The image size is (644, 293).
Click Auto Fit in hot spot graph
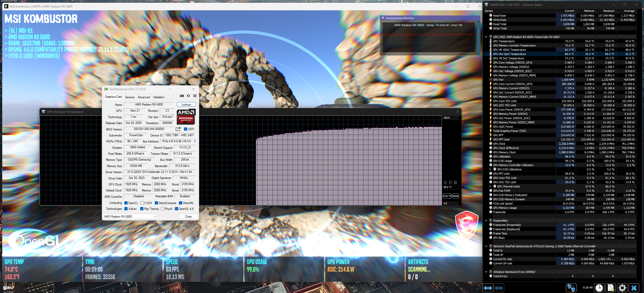(x=447, y=196)
